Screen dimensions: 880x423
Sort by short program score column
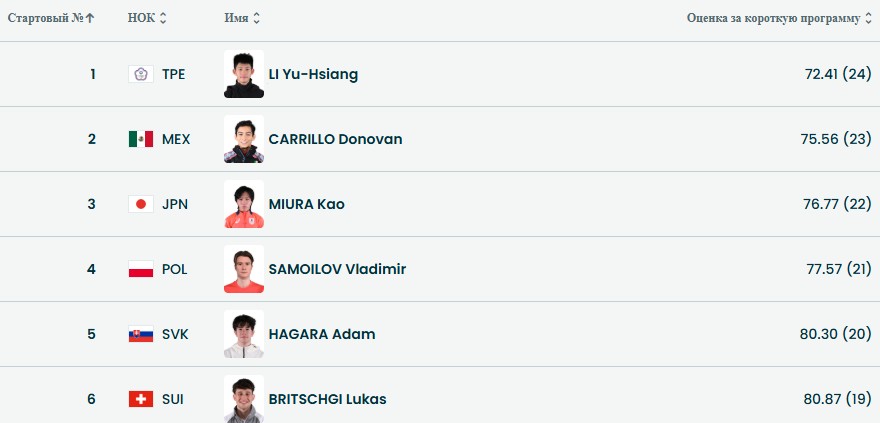[867, 18]
